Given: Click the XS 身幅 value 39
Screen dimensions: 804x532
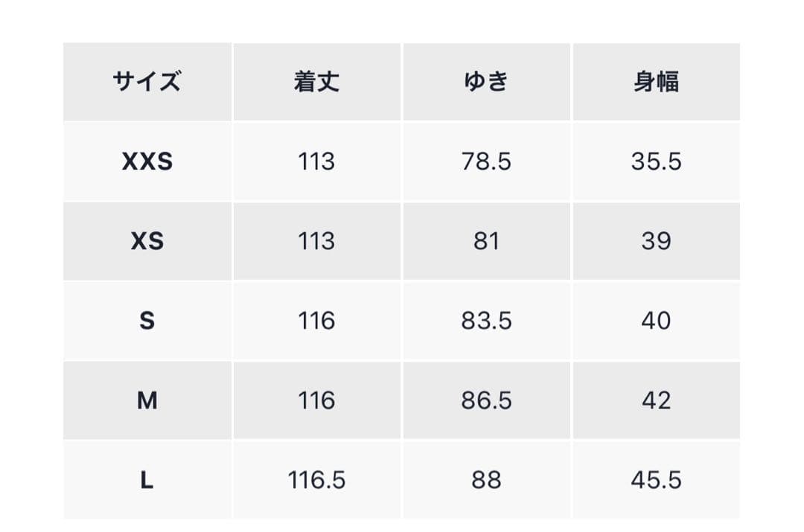Looking at the screenshot, I should [x=656, y=241].
